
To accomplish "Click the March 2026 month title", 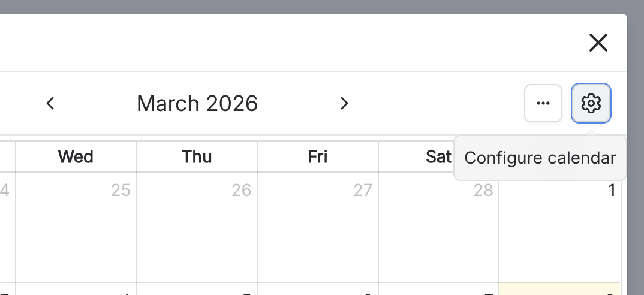I will click(x=197, y=103).
